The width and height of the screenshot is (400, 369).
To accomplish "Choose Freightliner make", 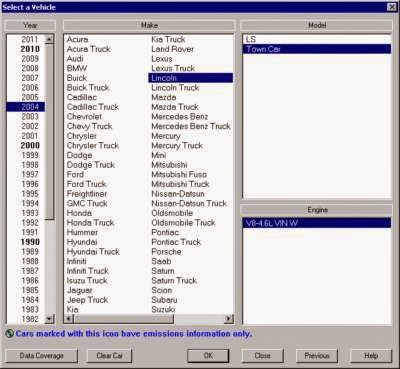I will coord(87,194).
